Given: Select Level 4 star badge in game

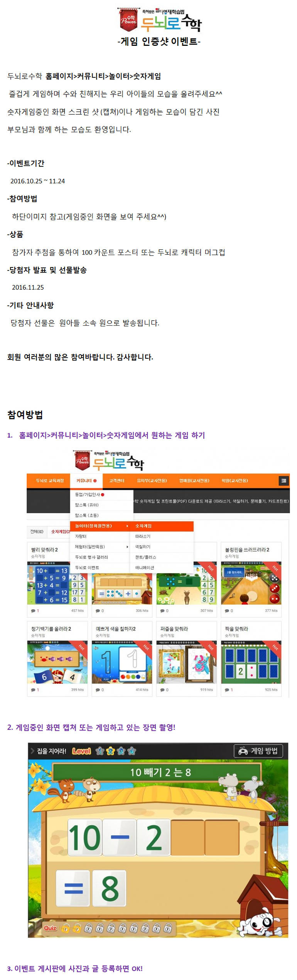Looking at the screenshot, I should pyautogui.click(x=132, y=751).
